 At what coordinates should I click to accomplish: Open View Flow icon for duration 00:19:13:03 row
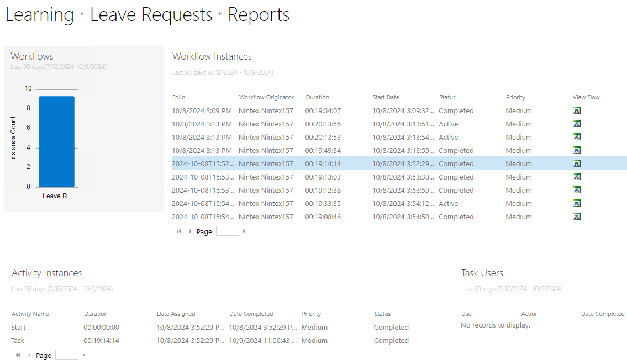tap(577, 176)
